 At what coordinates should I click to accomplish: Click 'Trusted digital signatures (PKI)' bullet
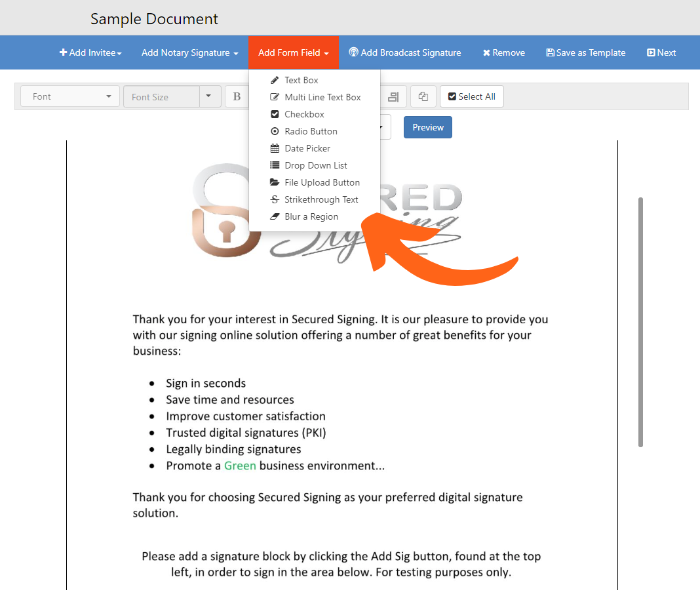(x=246, y=433)
